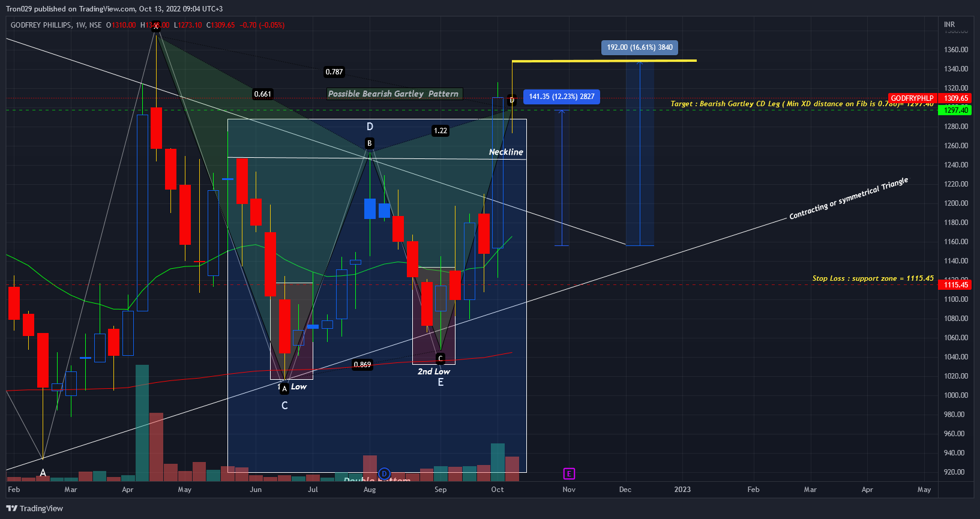980x519 pixels.
Task: Click the tall April volume bar
Action: coord(142,423)
